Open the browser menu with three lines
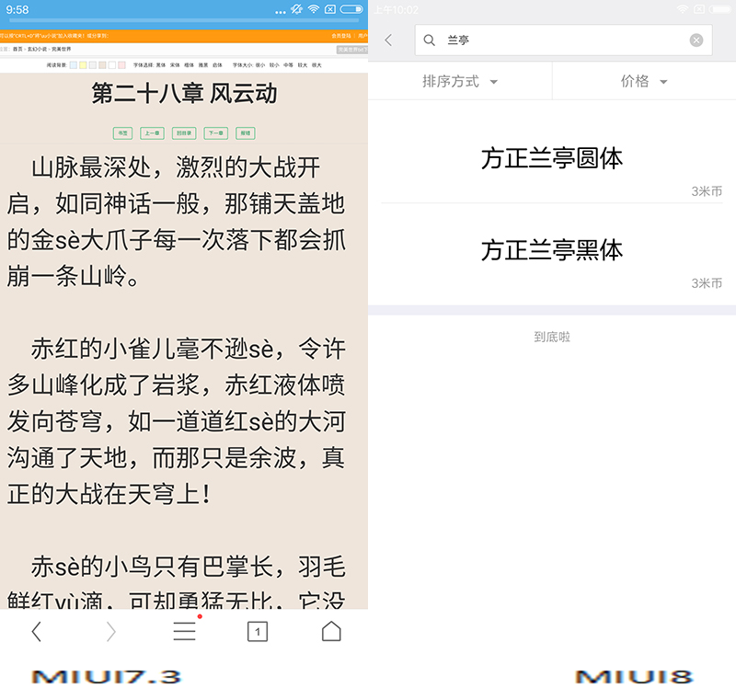Image resolution: width=736 pixels, height=700 pixels. click(185, 631)
